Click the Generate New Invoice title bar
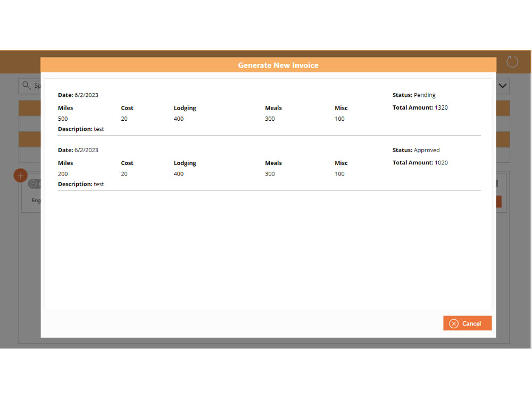The image size is (532, 399). [278, 65]
